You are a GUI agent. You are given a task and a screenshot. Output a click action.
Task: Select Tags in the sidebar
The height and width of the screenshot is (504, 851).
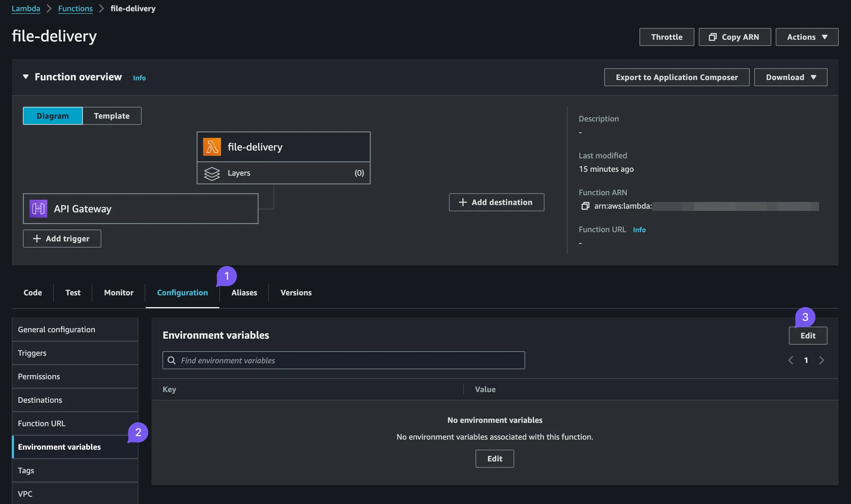(x=75, y=470)
